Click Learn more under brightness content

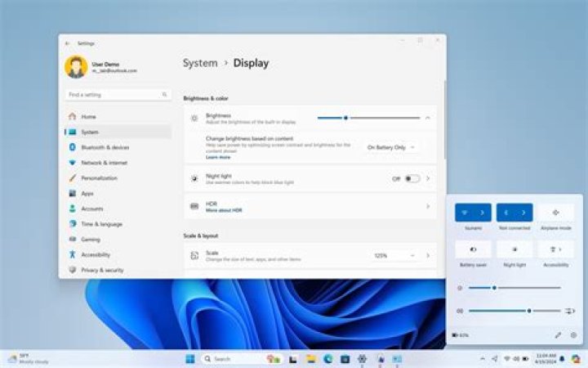pyautogui.click(x=218, y=157)
